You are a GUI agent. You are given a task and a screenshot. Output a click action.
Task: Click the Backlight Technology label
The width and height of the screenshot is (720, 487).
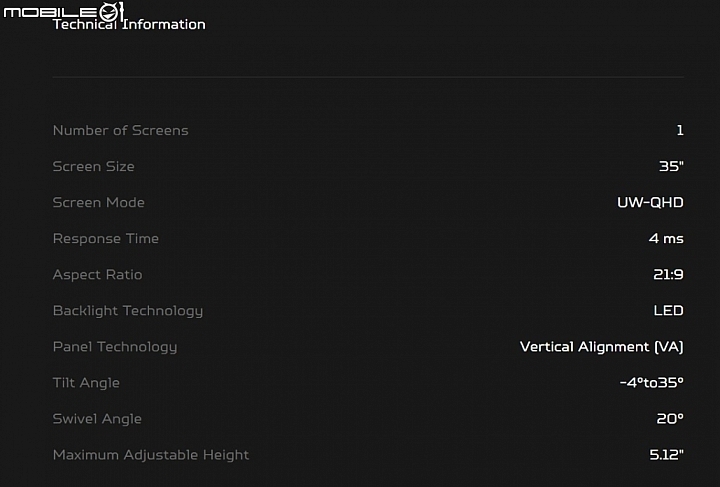coord(128,311)
